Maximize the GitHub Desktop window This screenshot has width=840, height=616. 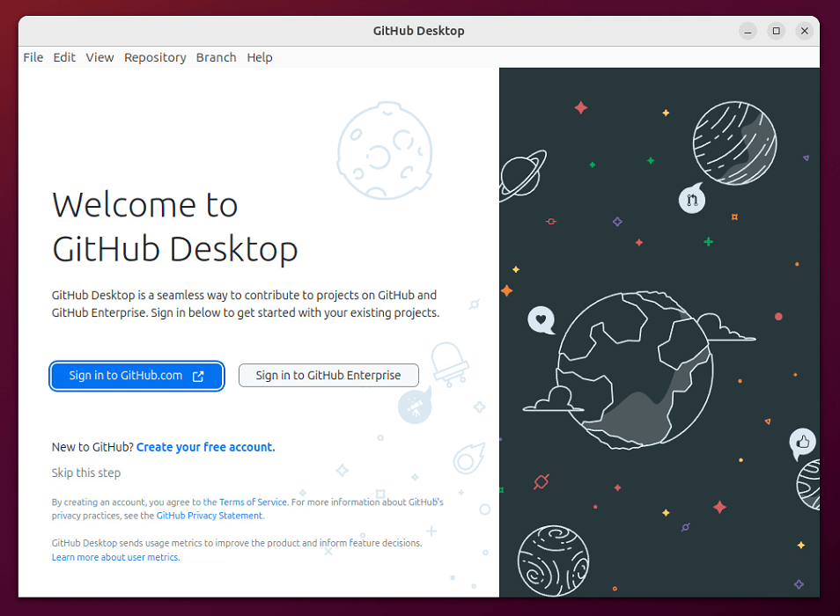tap(777, 31)
